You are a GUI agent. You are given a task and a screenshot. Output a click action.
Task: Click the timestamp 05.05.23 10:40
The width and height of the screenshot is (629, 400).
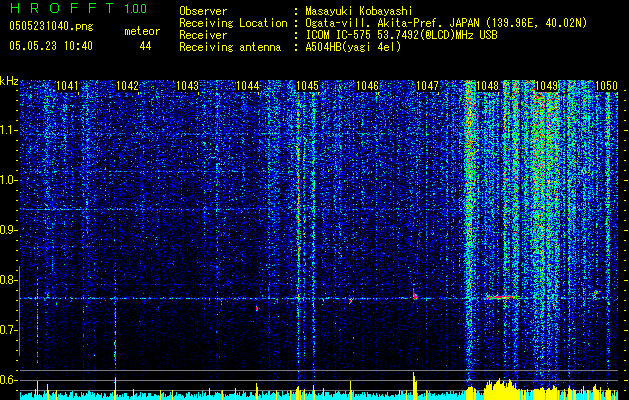pyautogui.click(x=51, y=46)
